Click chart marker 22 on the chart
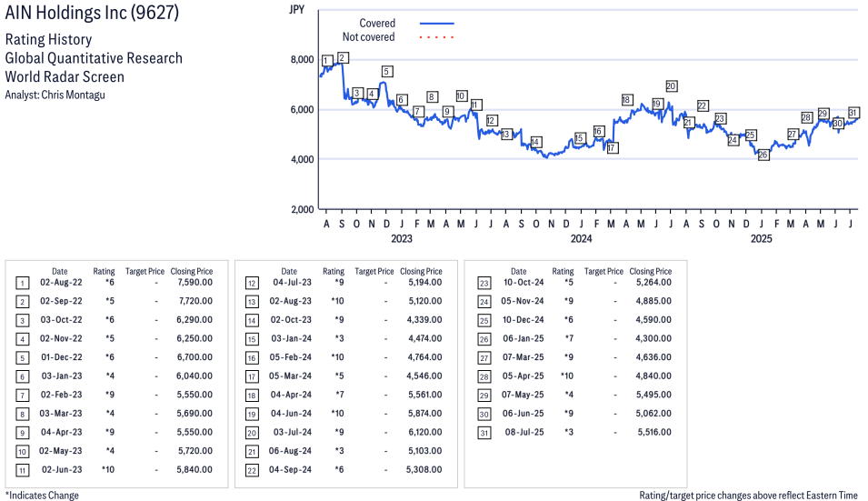Image resolution: width=868 pixels, height=501 pixels. click(702, 105)
